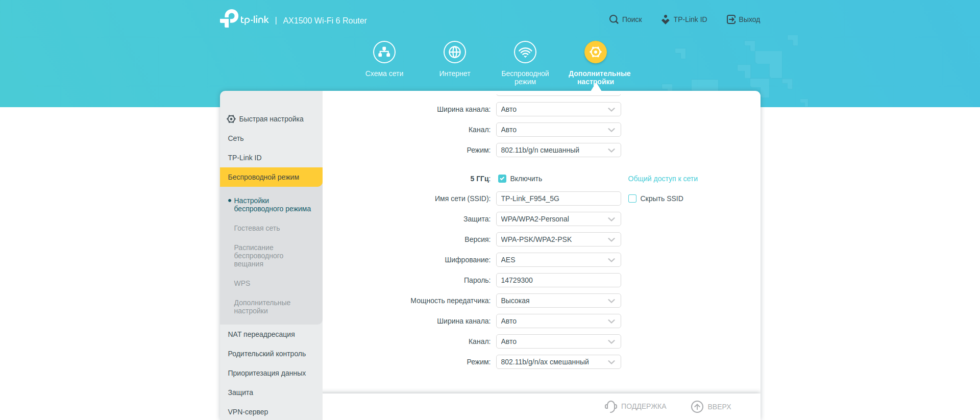Open the Wireless (Беспроводной режим) Wi-Fi icon
This screenshot has width=980, height=420.
click(525, 52)
